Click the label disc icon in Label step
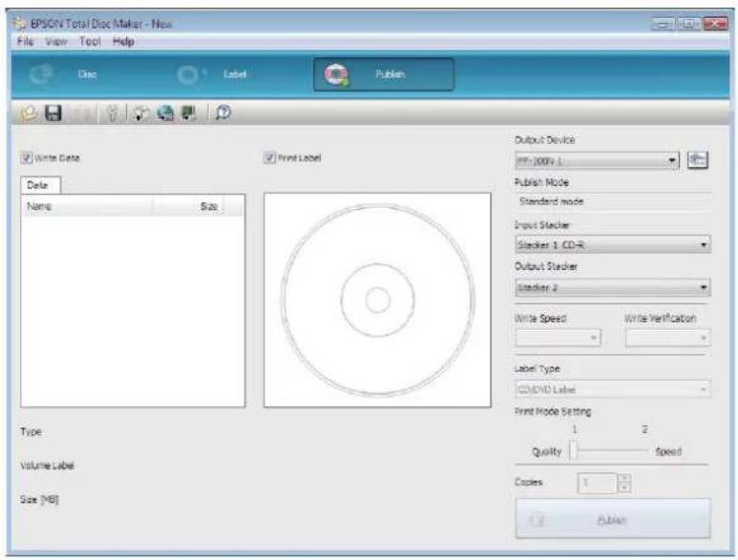 (x=191, y=74)
